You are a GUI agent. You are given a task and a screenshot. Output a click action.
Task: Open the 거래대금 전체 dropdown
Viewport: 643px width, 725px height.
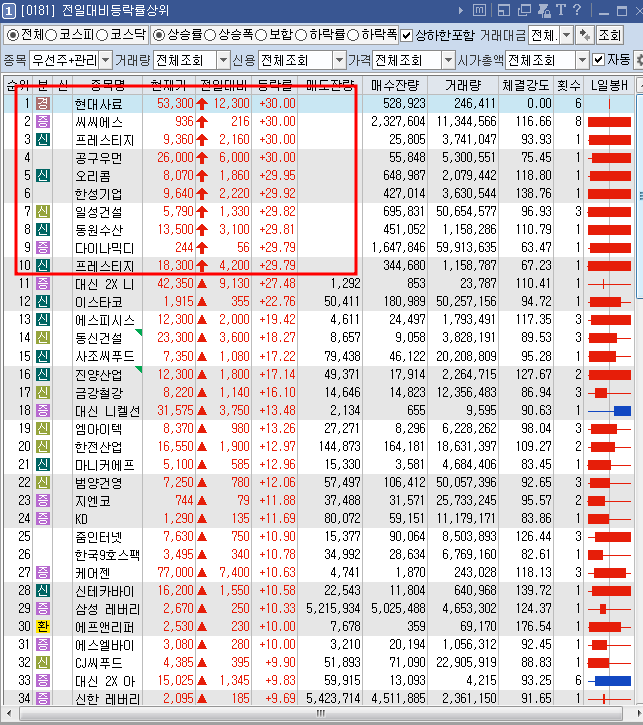pos(567,36)
